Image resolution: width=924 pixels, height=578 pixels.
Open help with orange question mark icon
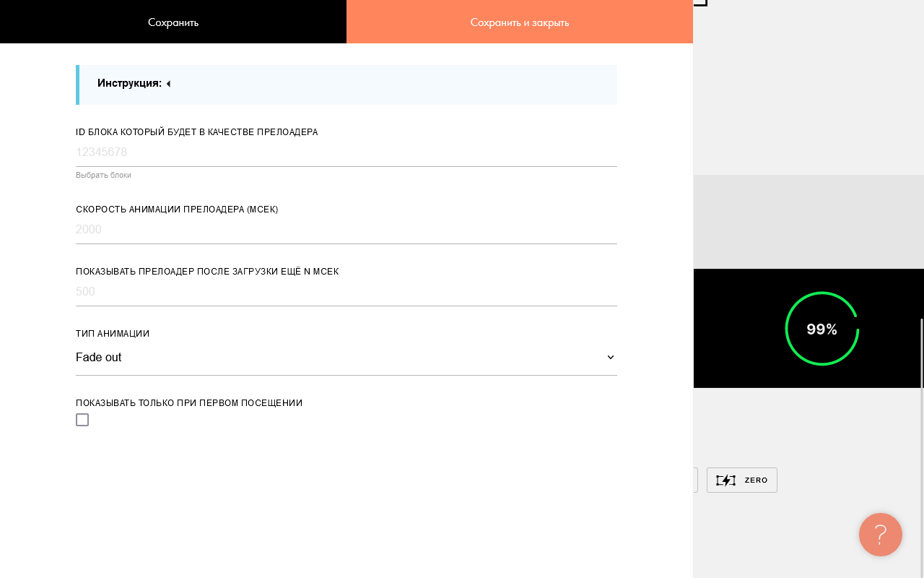(x=881, y=535)
